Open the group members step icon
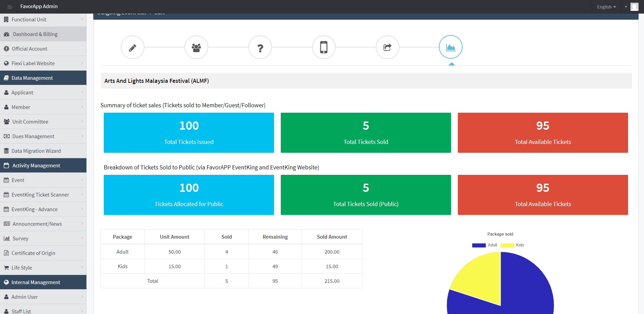The width and height of the screenshot is (644, 314). pyautogui.click(x=196, y=48)
